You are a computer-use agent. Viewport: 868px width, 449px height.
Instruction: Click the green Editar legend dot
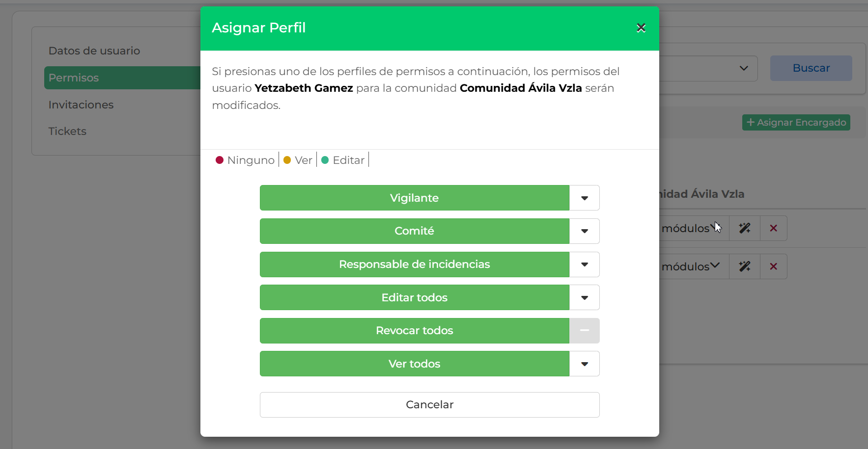tap(325, 160)
